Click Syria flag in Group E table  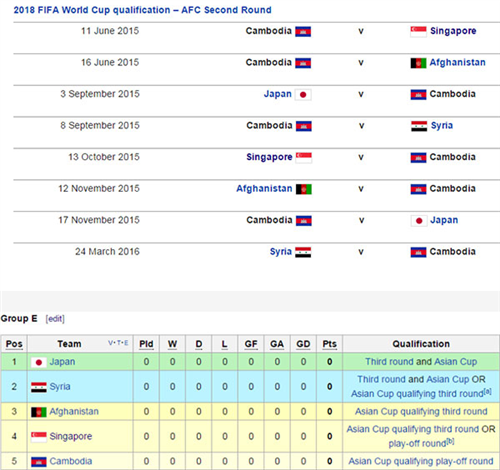pos(39,387)
